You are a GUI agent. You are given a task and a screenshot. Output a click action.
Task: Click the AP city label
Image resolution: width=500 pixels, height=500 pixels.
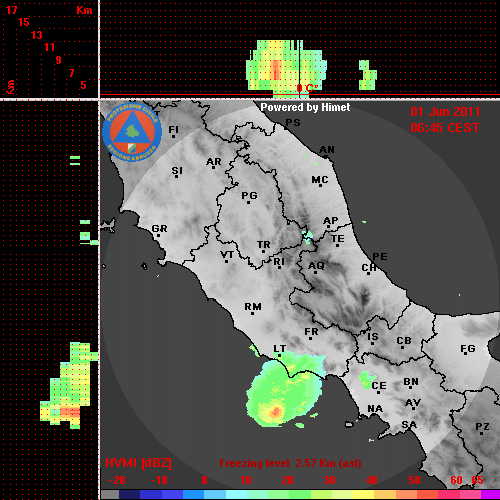click(x=330, y=220)
